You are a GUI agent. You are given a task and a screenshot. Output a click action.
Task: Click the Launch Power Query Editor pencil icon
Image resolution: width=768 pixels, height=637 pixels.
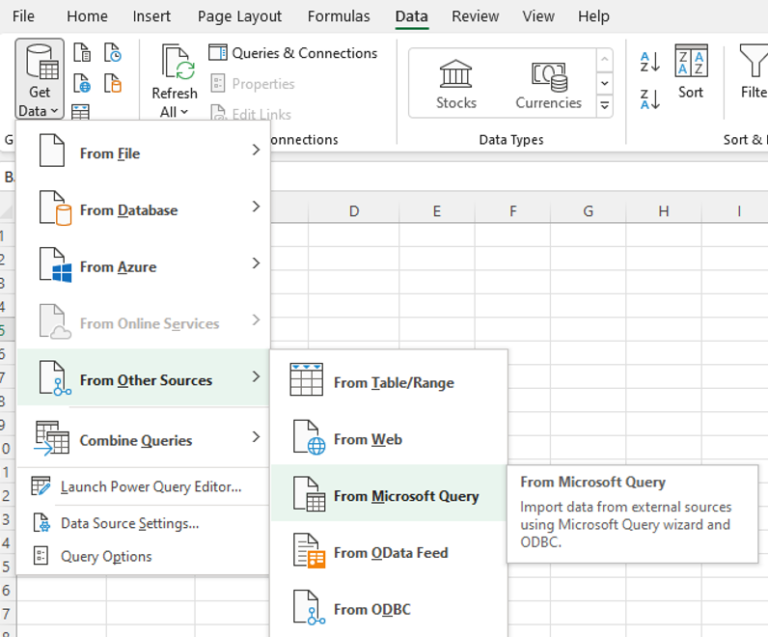click(41, 486)
